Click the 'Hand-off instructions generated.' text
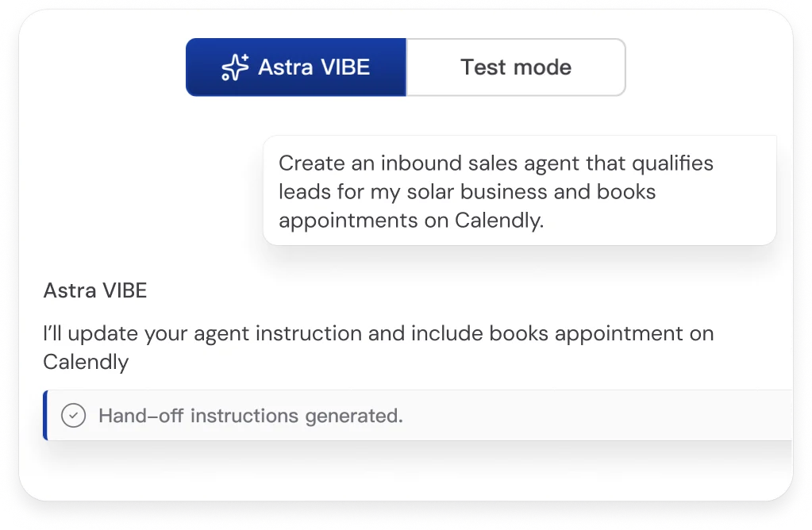The height and width of the screenshot is (530, 812). (251, 415)
